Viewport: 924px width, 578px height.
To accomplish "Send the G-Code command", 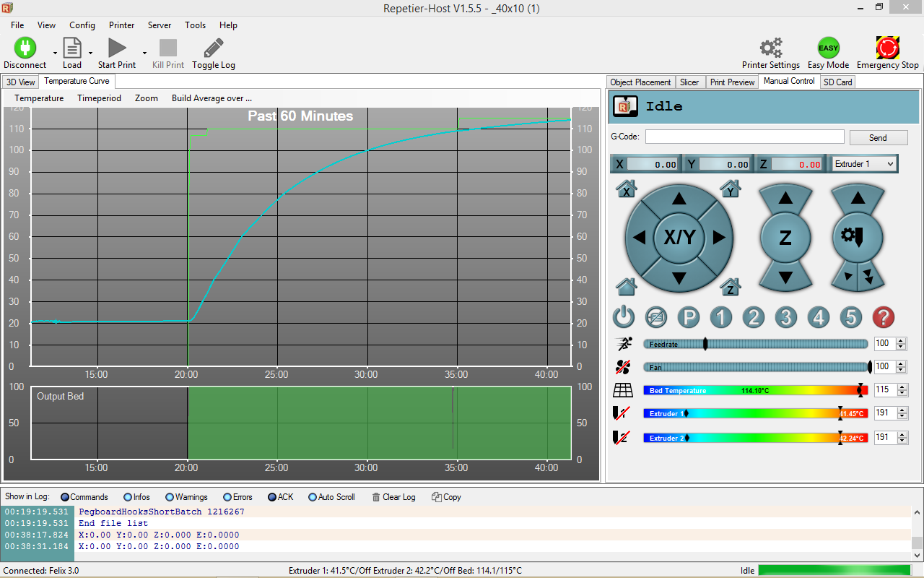I will (878, 137).
